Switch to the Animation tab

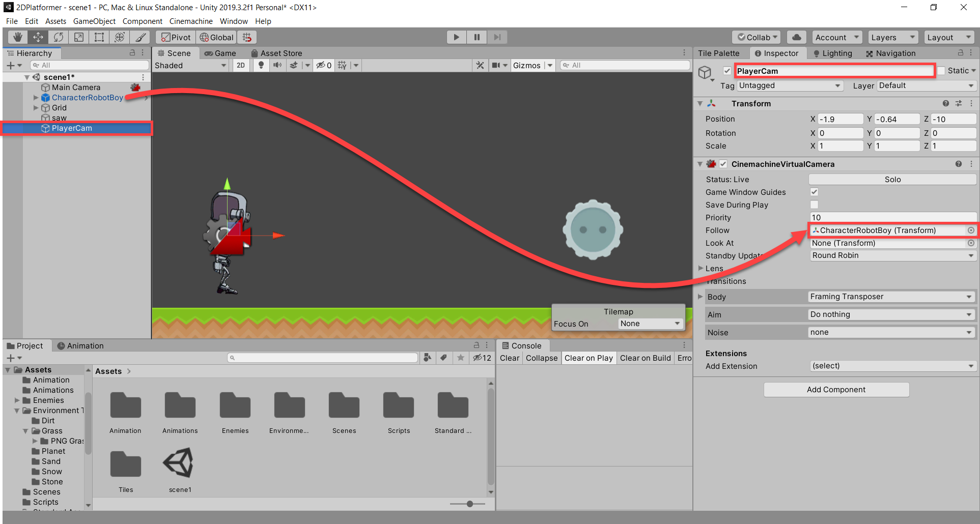pos(80,346)
